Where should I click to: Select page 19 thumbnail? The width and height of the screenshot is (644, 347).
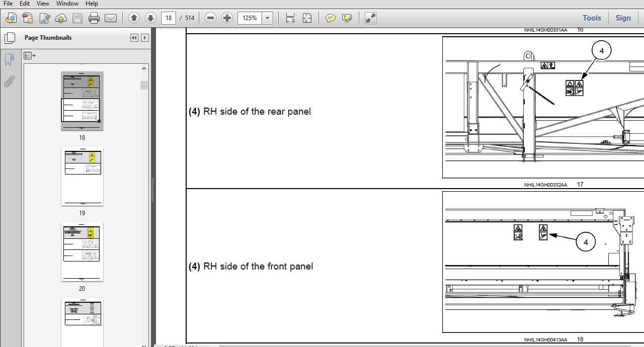[82, 177]
